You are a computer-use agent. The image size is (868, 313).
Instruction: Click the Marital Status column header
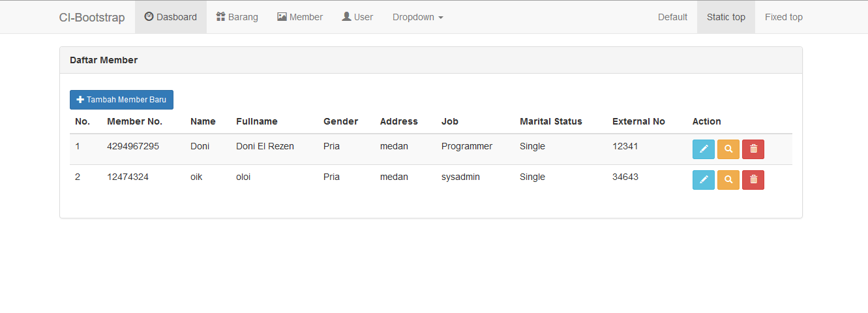[550, 121]
